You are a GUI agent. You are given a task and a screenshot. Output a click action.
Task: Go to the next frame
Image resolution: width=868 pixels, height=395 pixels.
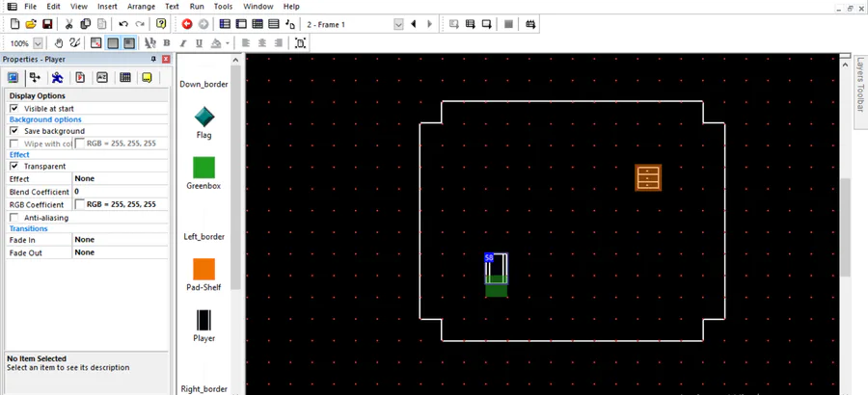point(429,24)
